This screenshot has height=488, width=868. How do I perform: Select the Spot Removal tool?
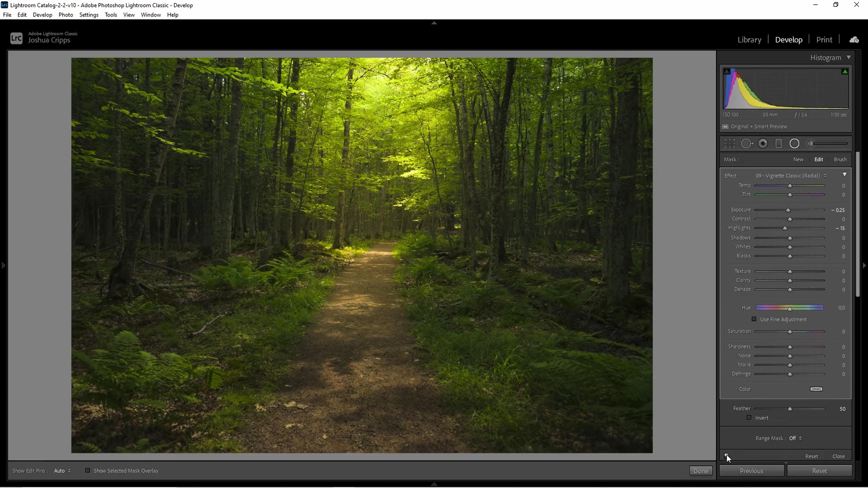(747, 144)
